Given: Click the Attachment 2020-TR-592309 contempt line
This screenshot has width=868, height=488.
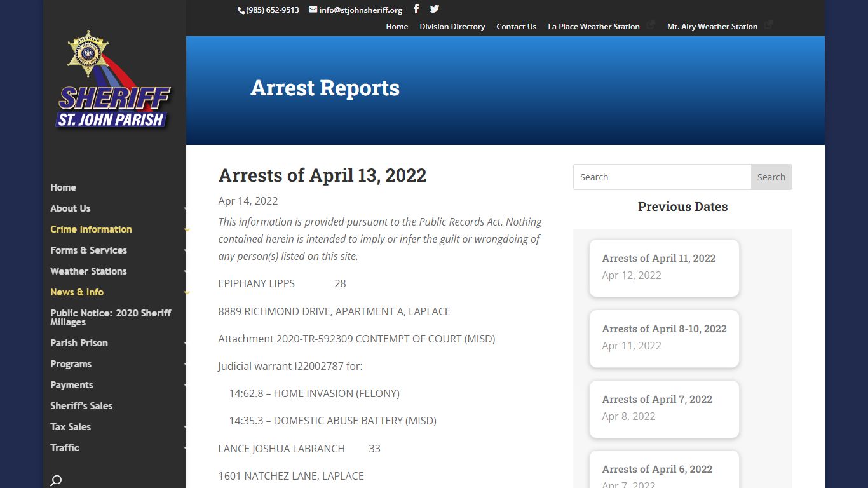Looking at the screenshot, I should (356, 339).
